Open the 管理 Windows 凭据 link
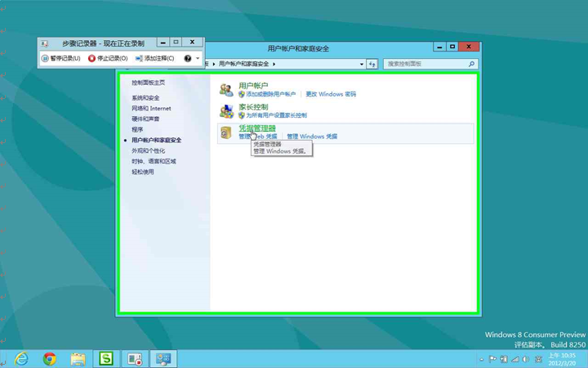The width and height of the screenshot is (588, 368). (312, 137)
